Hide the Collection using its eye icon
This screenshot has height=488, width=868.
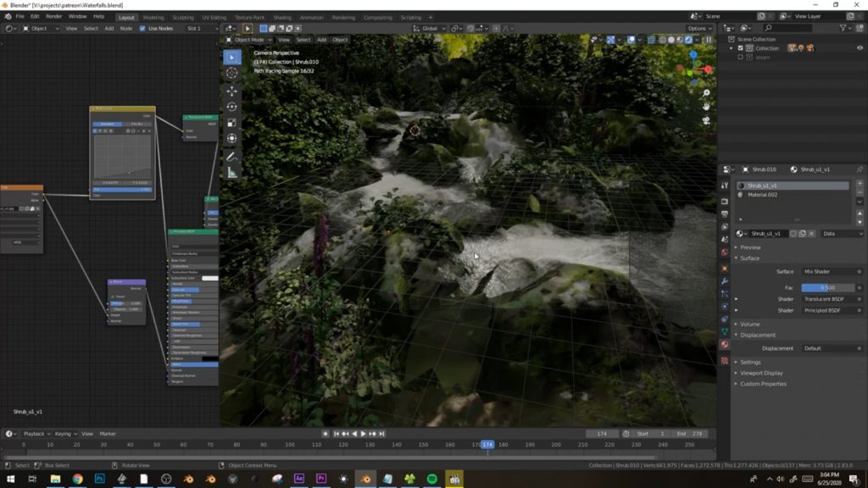pos(860,48)
